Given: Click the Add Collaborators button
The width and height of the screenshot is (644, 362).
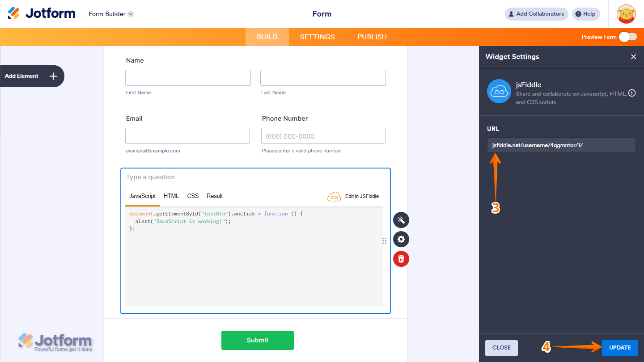Looking at the screenshot, I should 536,14.
